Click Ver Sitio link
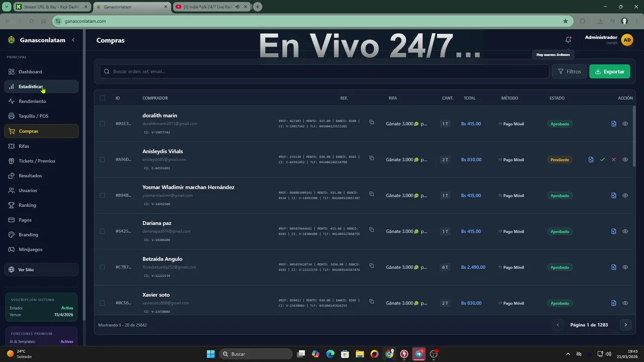644x362 pixels. (x=41, y=269)
